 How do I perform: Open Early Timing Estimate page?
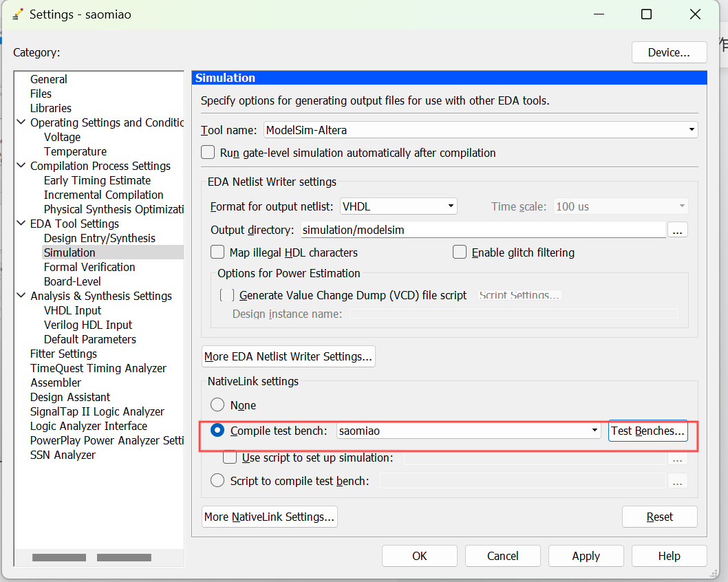98,180
